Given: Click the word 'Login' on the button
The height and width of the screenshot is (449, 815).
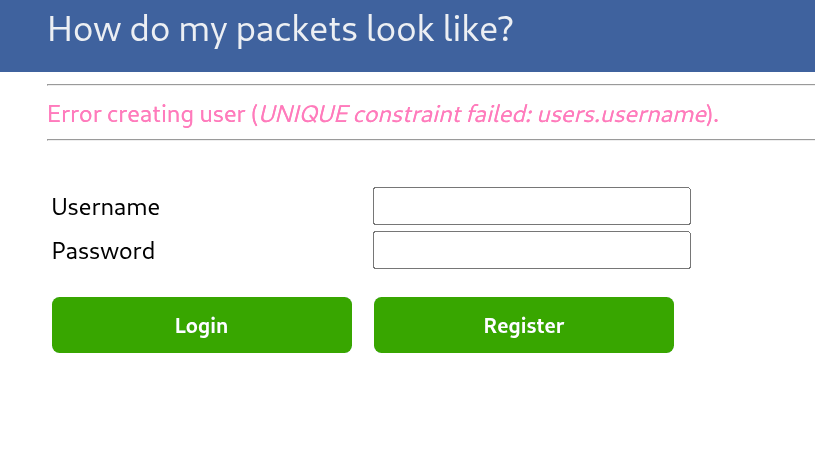Looking at the screenshot, I should coord(201,325).
